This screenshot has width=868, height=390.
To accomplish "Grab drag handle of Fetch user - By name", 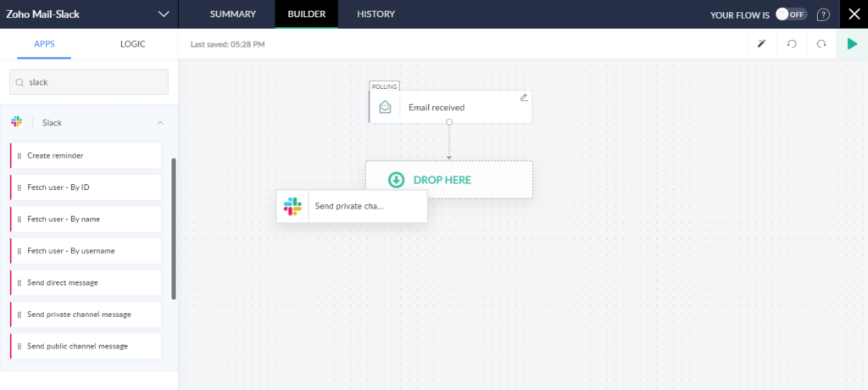I will [20, 219].
